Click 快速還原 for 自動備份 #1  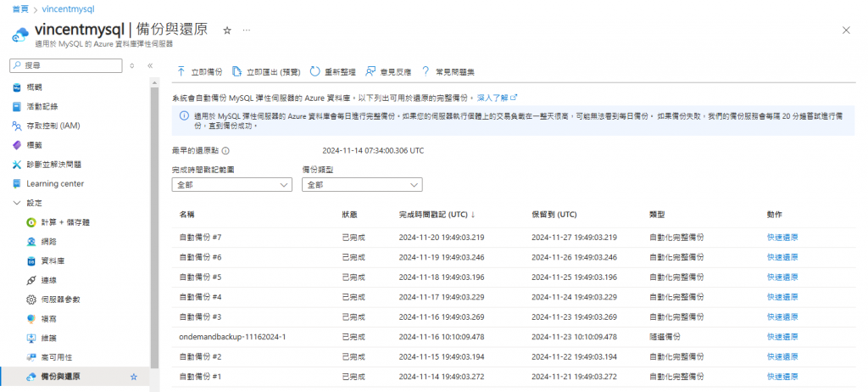pyautogui.click(x=782, y=377)
